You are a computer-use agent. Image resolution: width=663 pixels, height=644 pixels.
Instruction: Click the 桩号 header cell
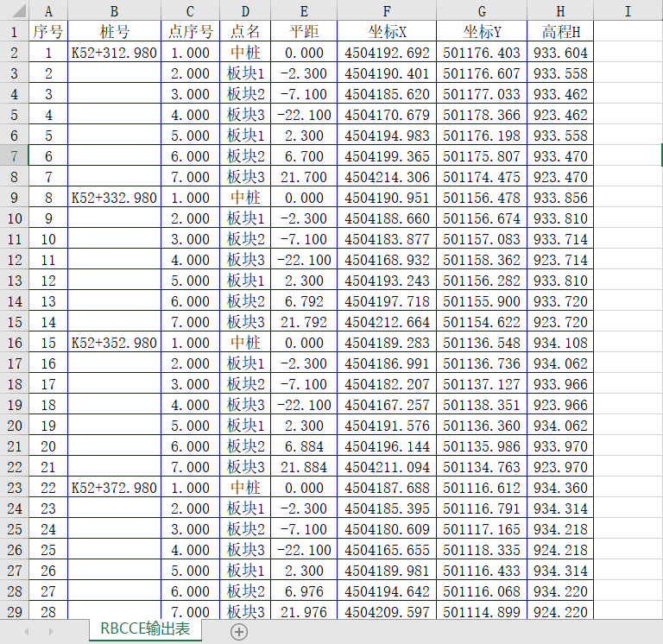[x=114, y=32]
